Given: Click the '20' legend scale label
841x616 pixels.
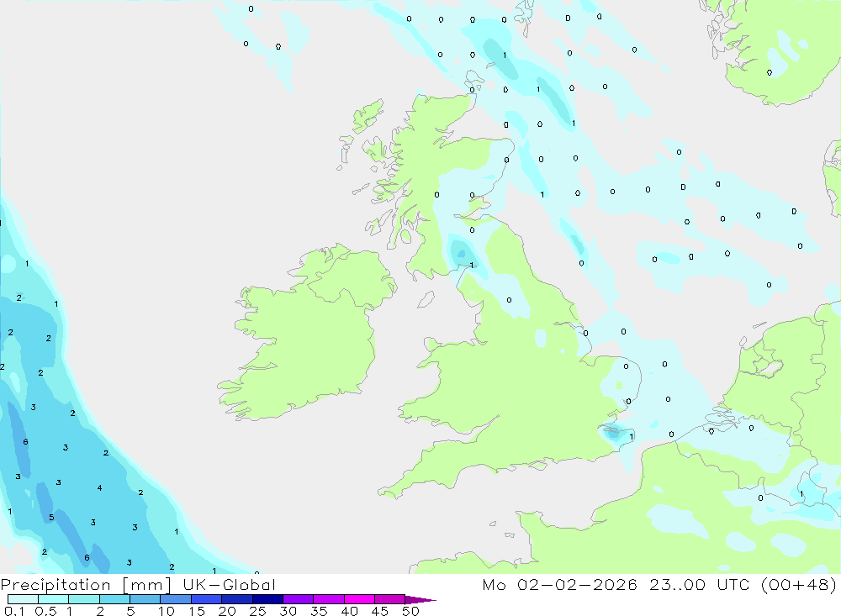Looking at the screenshot, I should coord(227,611).
